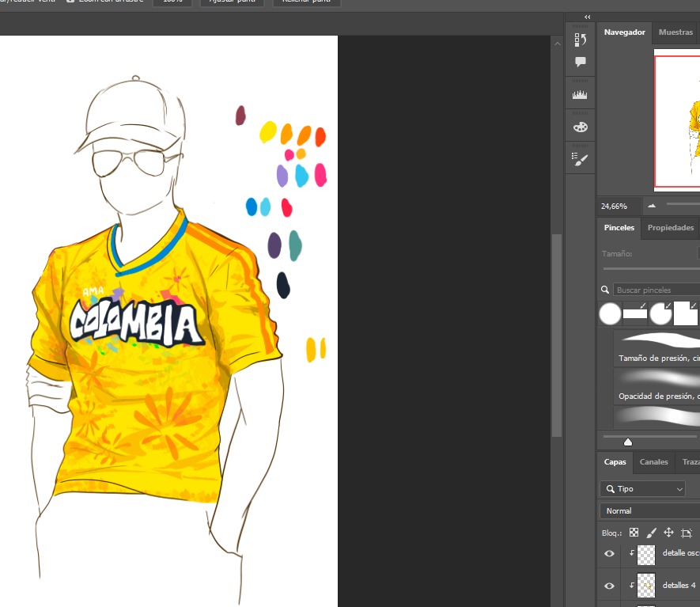The image size is (700, 607).
Task: Click the Buscar pinceles search field
Action: (656, 290)
